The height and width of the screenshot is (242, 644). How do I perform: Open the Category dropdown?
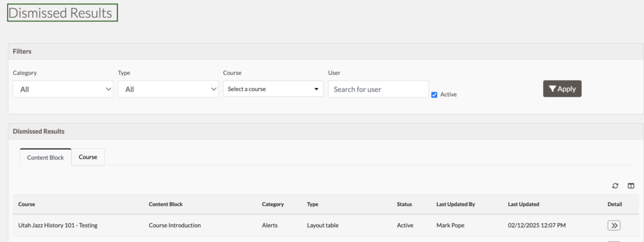click(63, 89)
